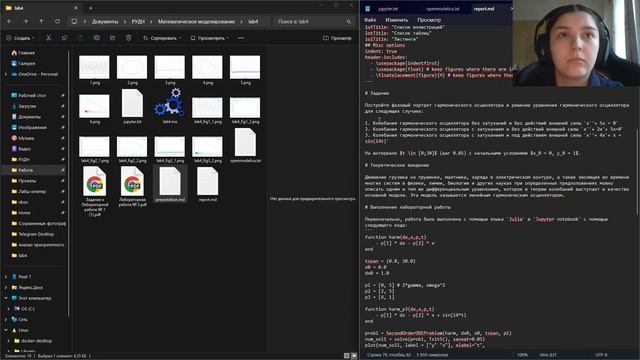Go back in File Explorer

[9, 21]
